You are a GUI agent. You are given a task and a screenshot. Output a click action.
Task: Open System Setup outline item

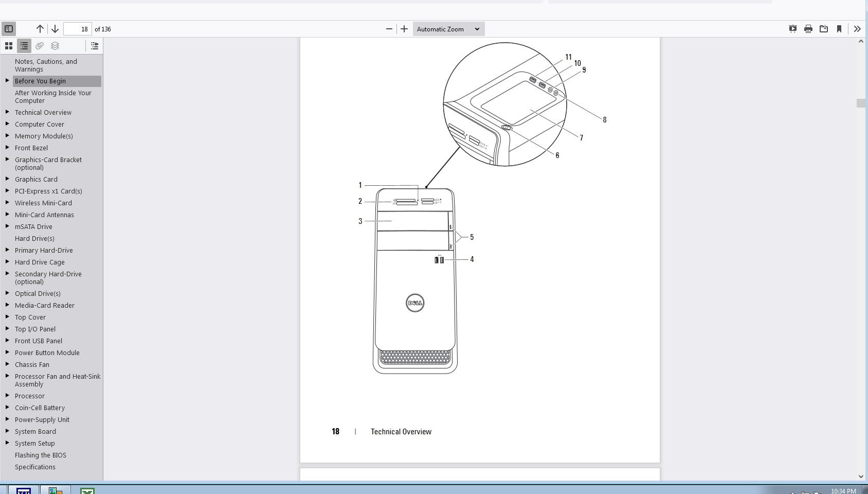(34, 443)
